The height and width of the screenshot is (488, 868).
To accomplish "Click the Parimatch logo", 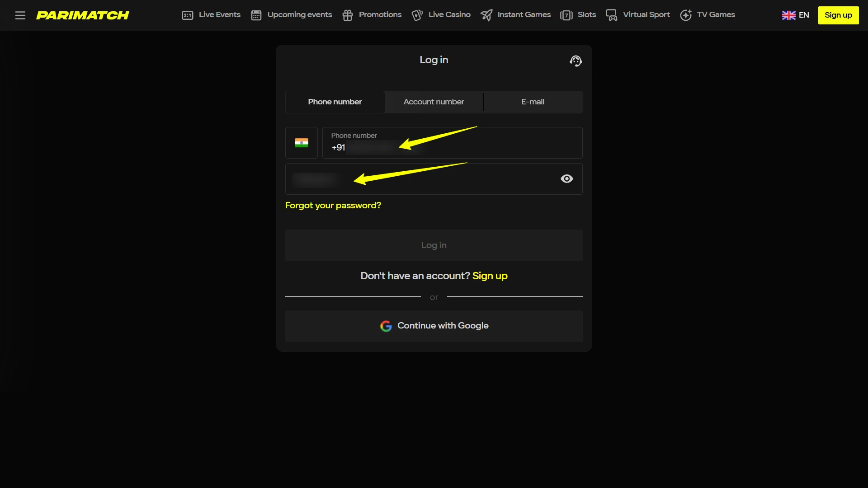I will [83, 15].
